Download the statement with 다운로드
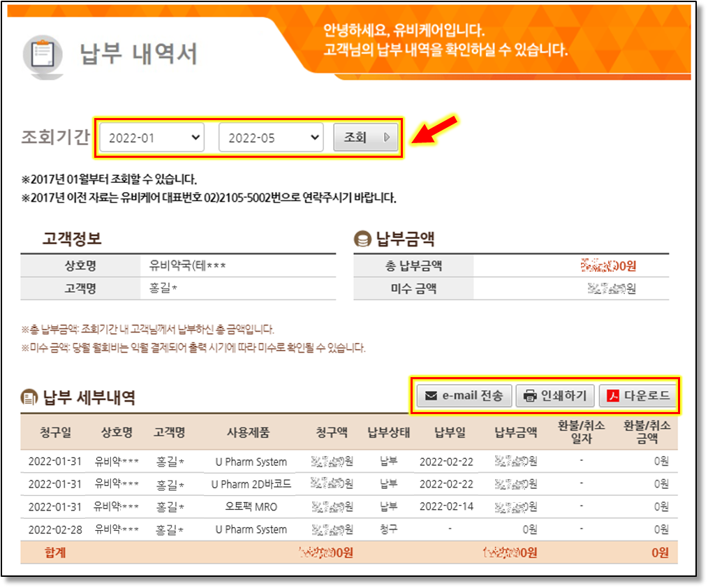The width and height of the screenshot is (708, 588). point(639,396)
